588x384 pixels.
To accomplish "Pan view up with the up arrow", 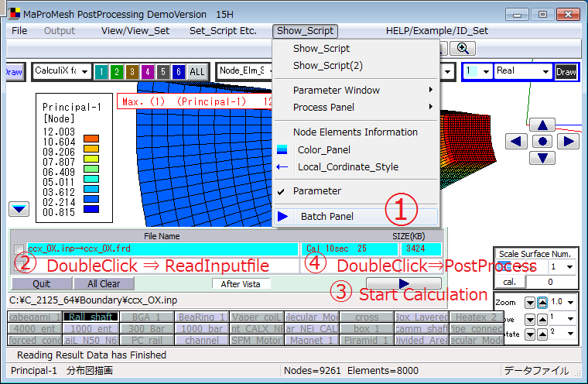I will [x=542, y=125].
